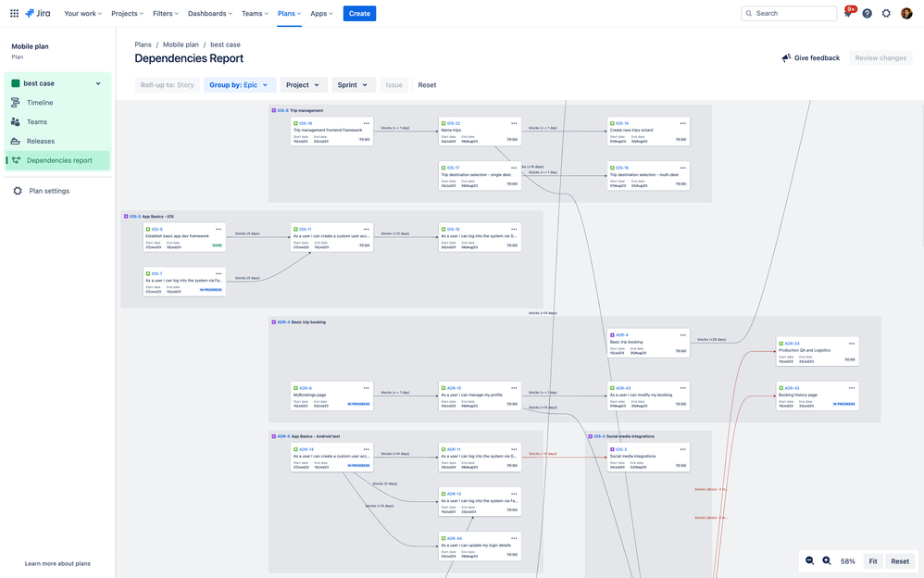Image resolution: width=924 pixels, height=578 pixels.
Task: Open the Plans menu in the navbar
Action: (288, 14)
